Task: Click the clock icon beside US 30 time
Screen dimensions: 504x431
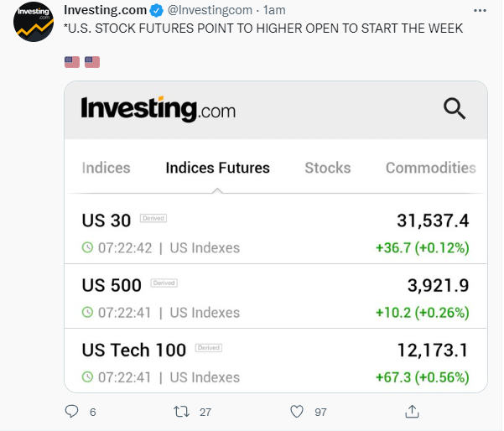Action: coord(87,247)
